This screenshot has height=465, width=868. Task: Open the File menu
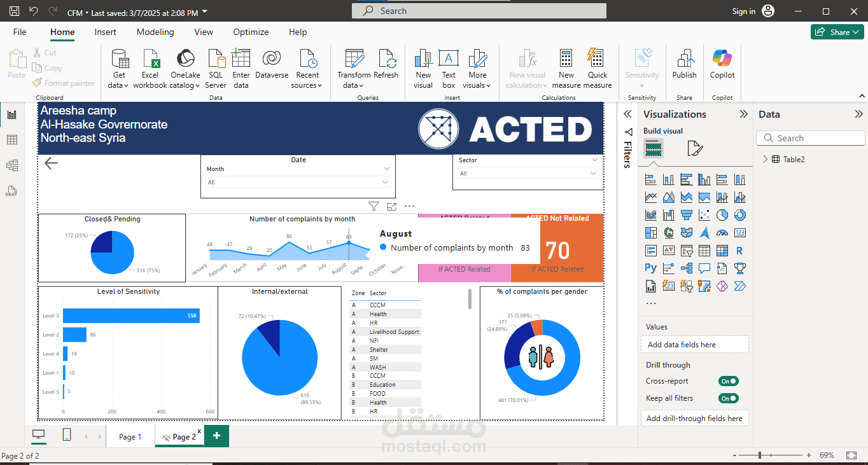coord(20,32)
